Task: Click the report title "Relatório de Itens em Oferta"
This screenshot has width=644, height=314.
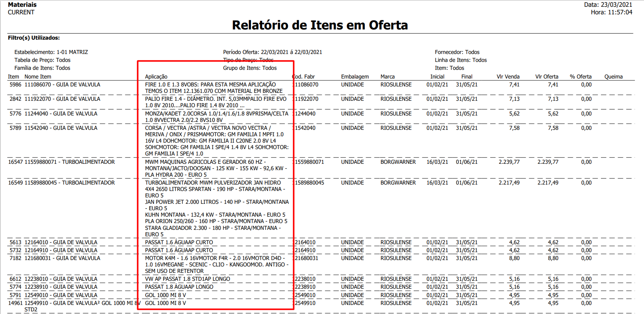Action: [320, 25]
